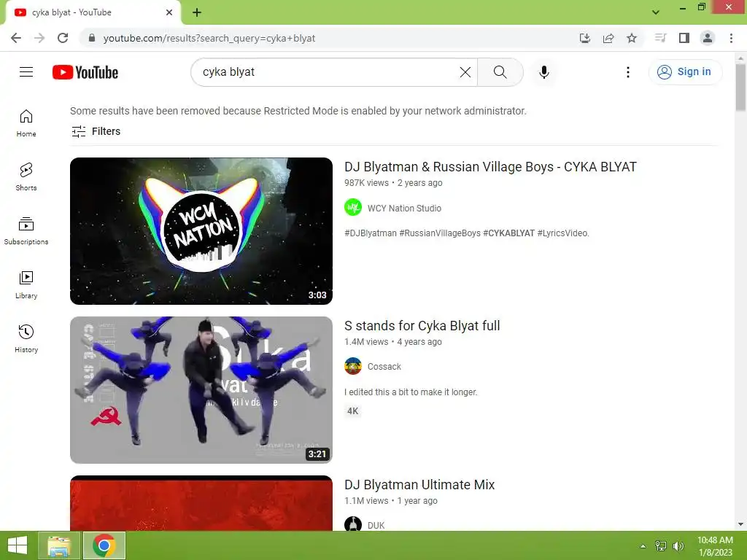
Task: Open DJ Blyatman & Russian Village Boys video title
Action: (491, 167)
